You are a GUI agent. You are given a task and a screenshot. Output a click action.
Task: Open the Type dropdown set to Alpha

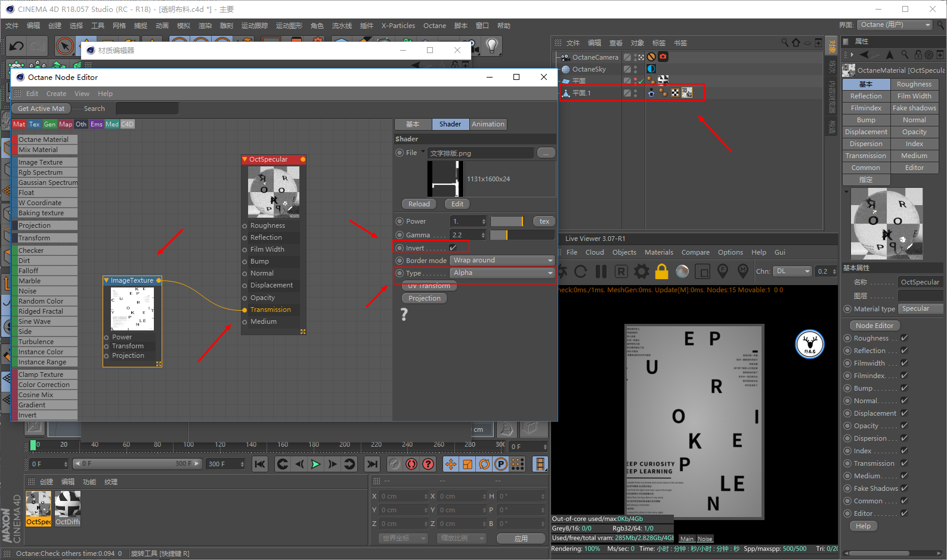pos(503,273)
